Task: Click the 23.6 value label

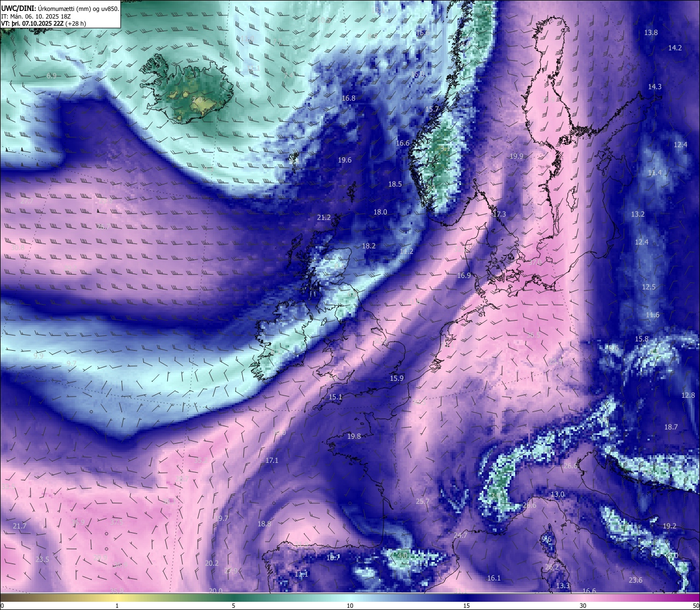Action: [635, 580]
